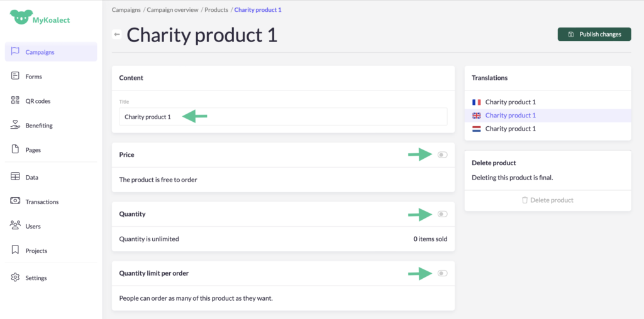The image size is (644, 319).
Task: Toggle Quantity limit per order switch
Action: 443,273
